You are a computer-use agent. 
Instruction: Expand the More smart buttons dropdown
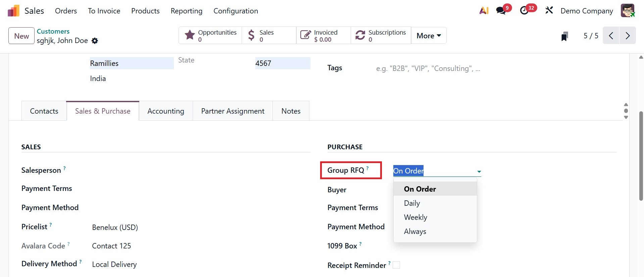coord(429,36)
